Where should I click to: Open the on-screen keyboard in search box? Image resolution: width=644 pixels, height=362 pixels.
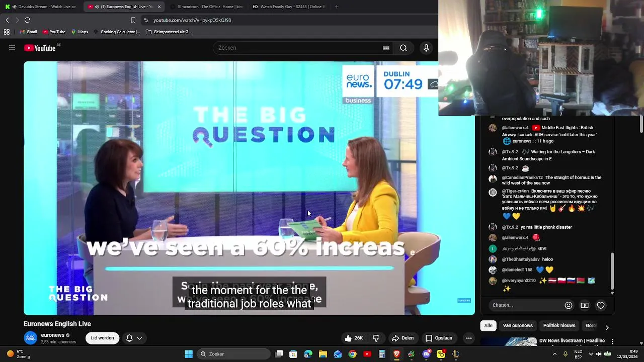pyautogui.click(x=386, y=48)
